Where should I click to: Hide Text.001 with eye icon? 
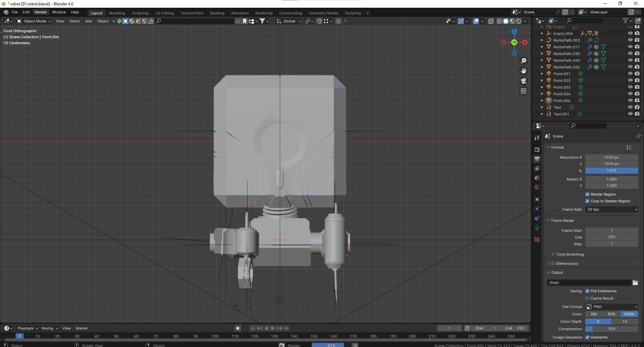(630, 114)
